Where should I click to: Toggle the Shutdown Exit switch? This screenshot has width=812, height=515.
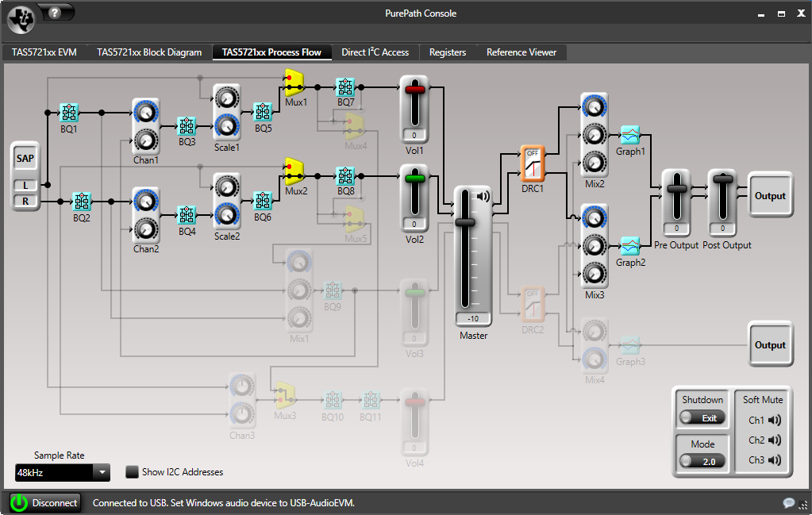[x=702, y=417]
